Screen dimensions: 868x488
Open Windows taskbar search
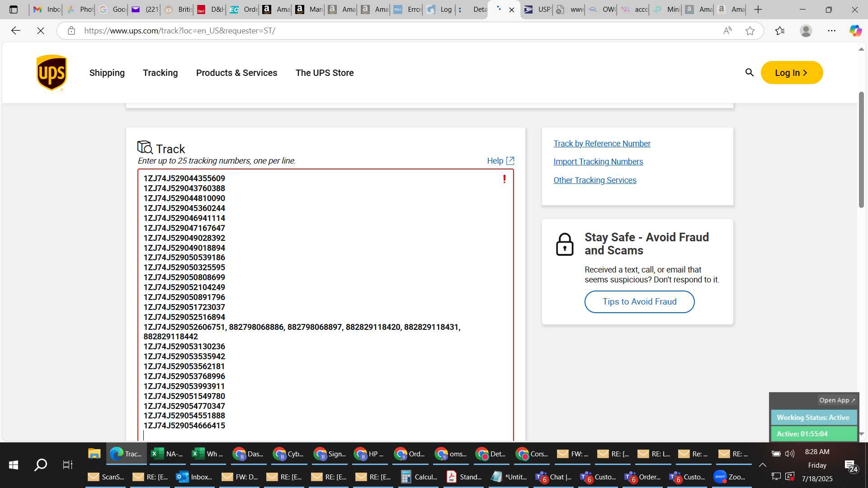[x=41, y=465]
